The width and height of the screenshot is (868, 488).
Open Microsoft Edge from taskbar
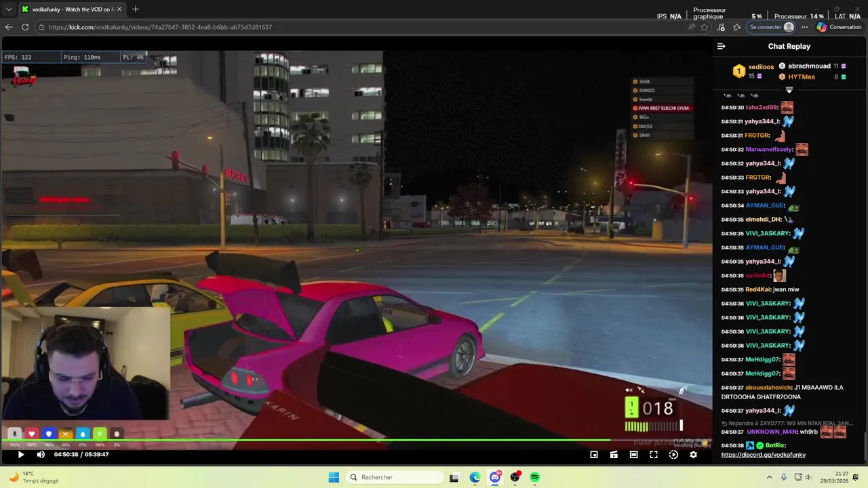tap(475, 477)
